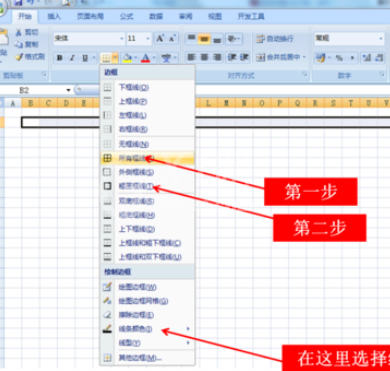Open the Alignment (对齐方式) dialog launcher

305,75
